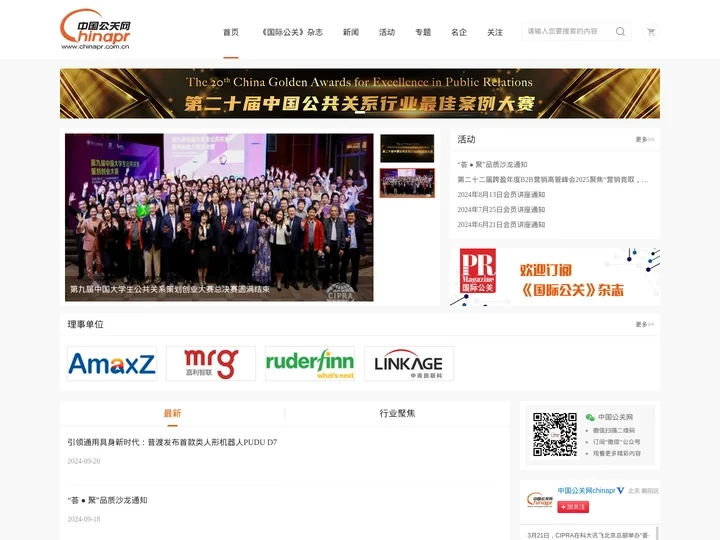The width and height of the screenshot is (720, 540).
Task: Open 中国公关网chinapr Weibo profile link
Action: pos(586,490)
